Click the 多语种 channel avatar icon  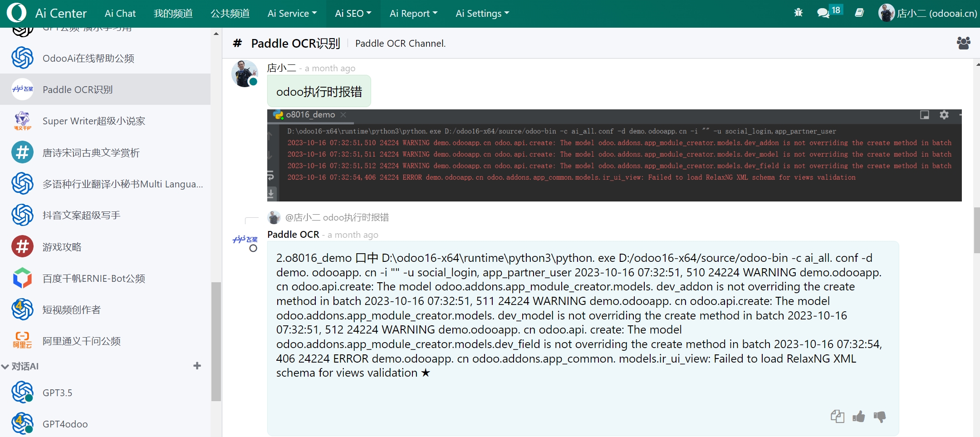pos(23,184)
